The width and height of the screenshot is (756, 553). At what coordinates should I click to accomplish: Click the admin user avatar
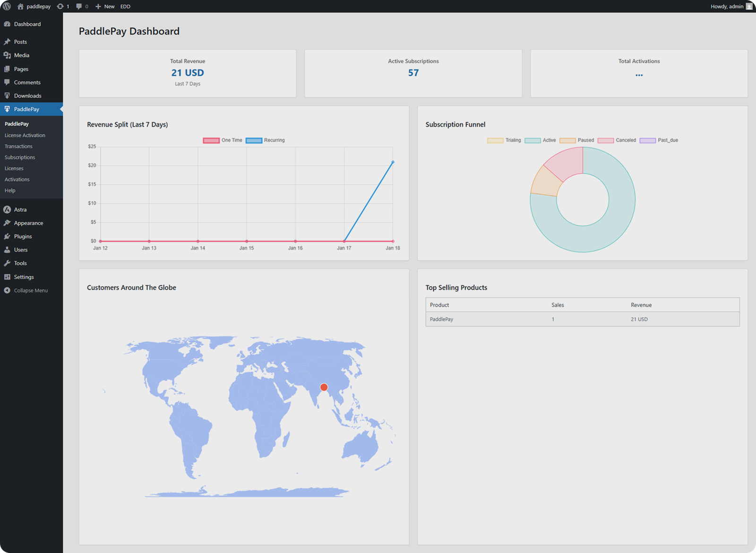point(749,7)
